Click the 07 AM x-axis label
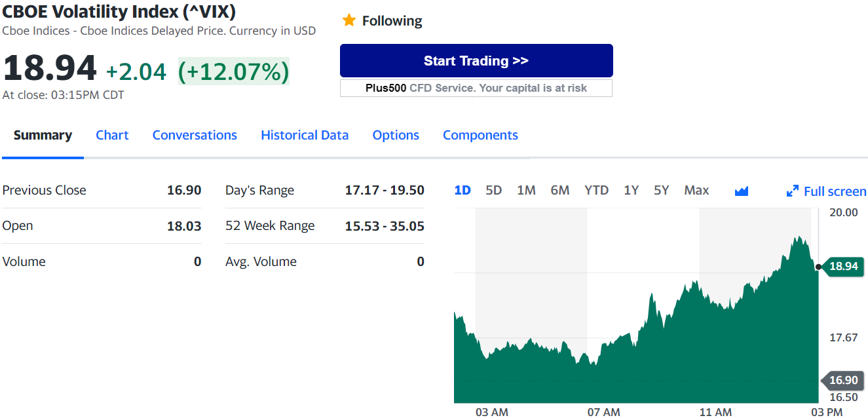 click(603, 412)
